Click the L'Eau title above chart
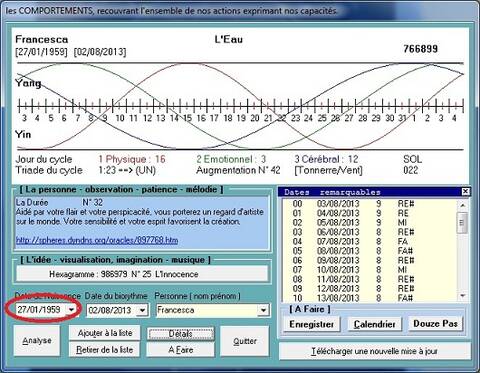The image size is (480, 373). (229, 39)
